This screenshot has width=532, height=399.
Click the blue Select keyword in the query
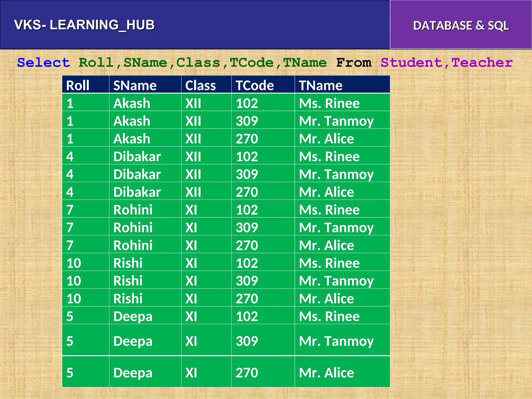click(x=43, y=63)
